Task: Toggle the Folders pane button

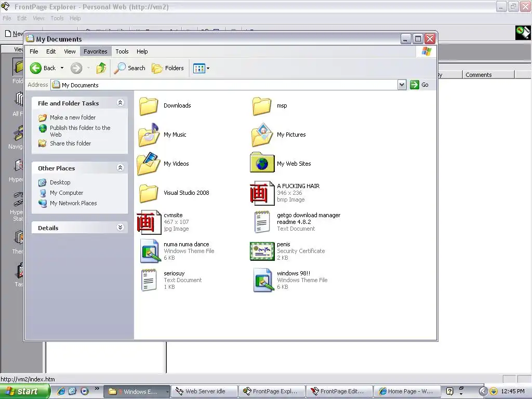Action: click(x=168, y=68)
